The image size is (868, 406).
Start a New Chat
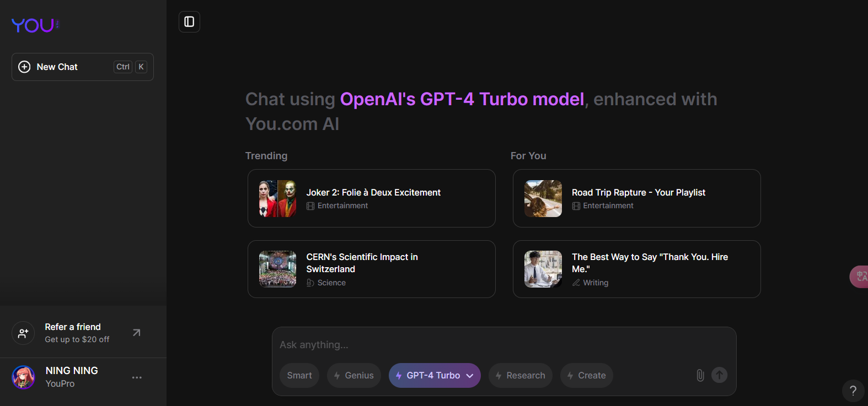[x=83, y=67]
